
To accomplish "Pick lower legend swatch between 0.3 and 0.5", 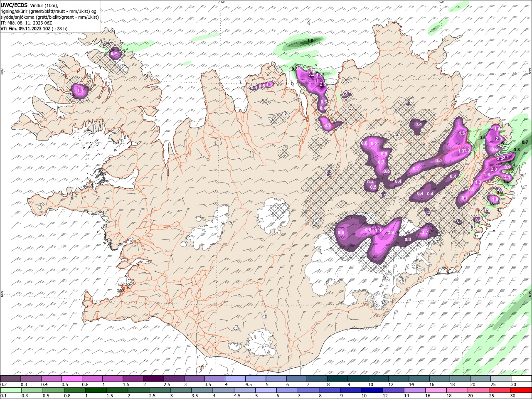I will tap(32, 390).
